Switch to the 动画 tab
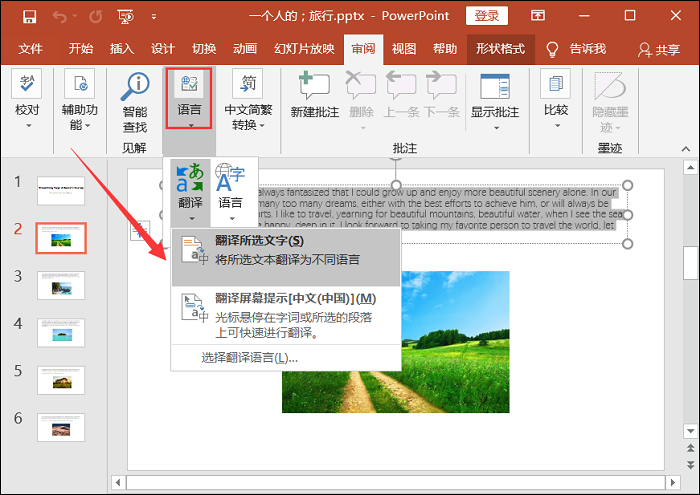Viewport: 700px width, 495px height. click(x=245, y=48)
